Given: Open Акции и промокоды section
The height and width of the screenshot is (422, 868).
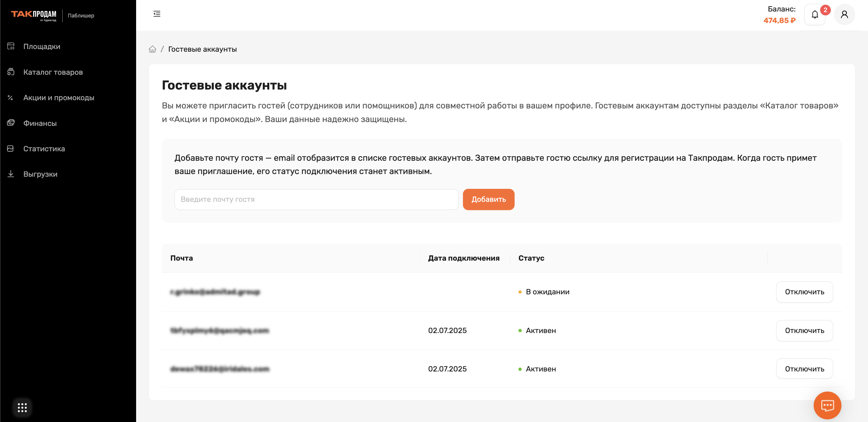Looking at the screenshot, I should [59, 98].
